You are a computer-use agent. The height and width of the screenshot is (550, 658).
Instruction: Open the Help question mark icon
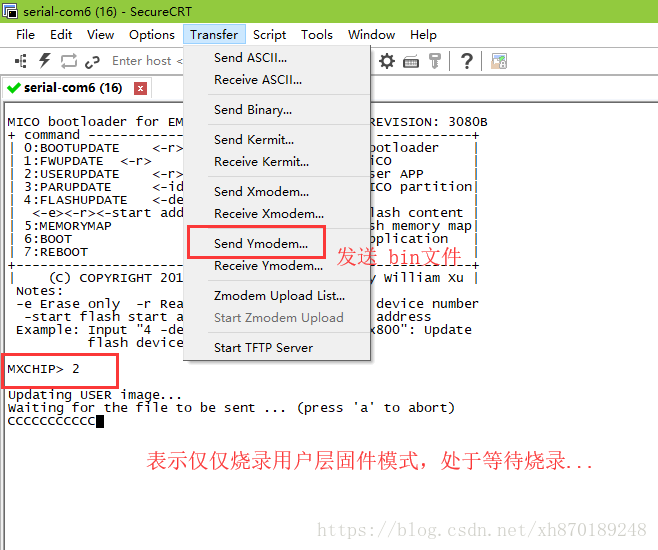pos(466,61)
